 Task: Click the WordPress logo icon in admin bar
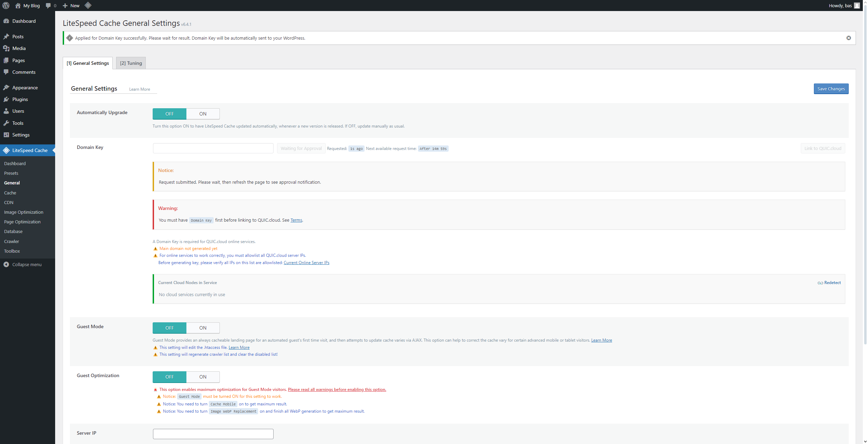point(6,6)
